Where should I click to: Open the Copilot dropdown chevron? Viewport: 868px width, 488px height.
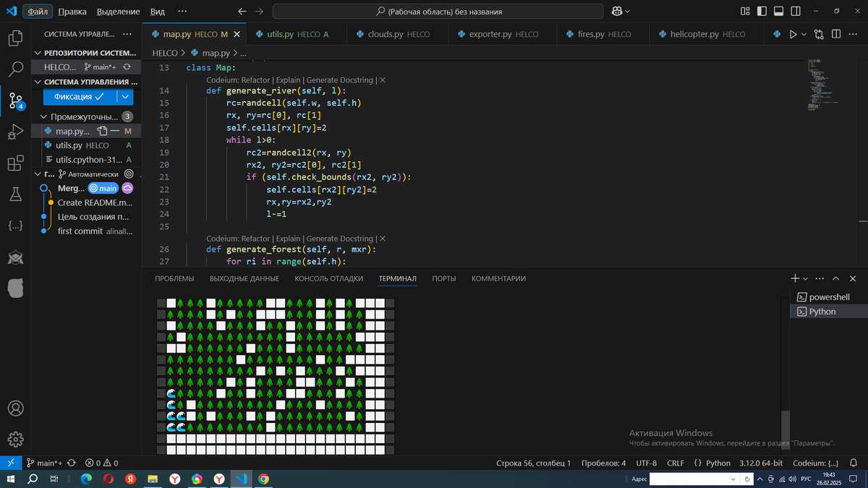coord(627,12)
